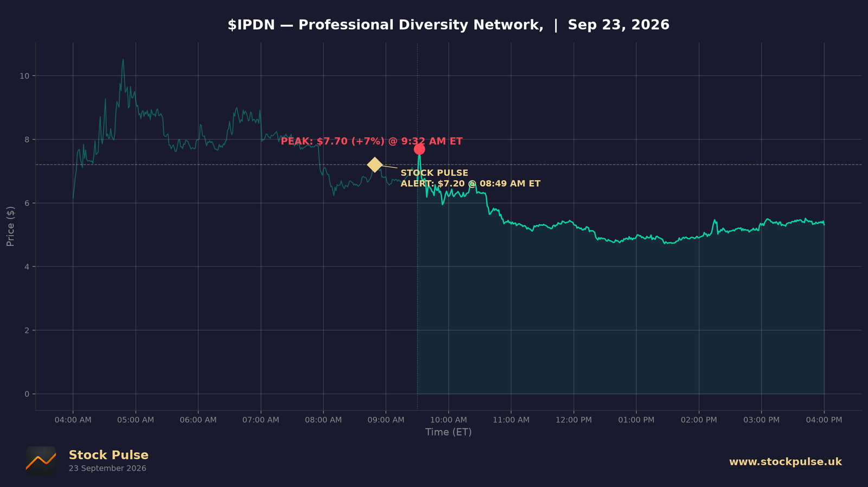This screenshot has width=868, height=487.
Task: Click the PEAK: $7.70 (+7%) annotation
Action: point(372,141)
